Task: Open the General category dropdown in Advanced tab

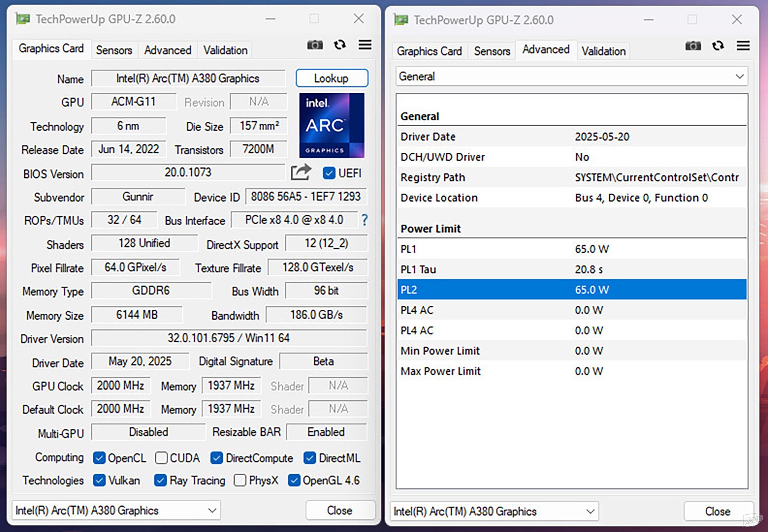Action: coord(572,76)
